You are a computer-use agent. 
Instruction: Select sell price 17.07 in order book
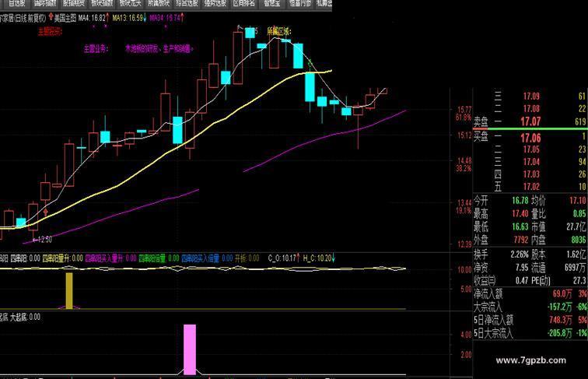530,121
